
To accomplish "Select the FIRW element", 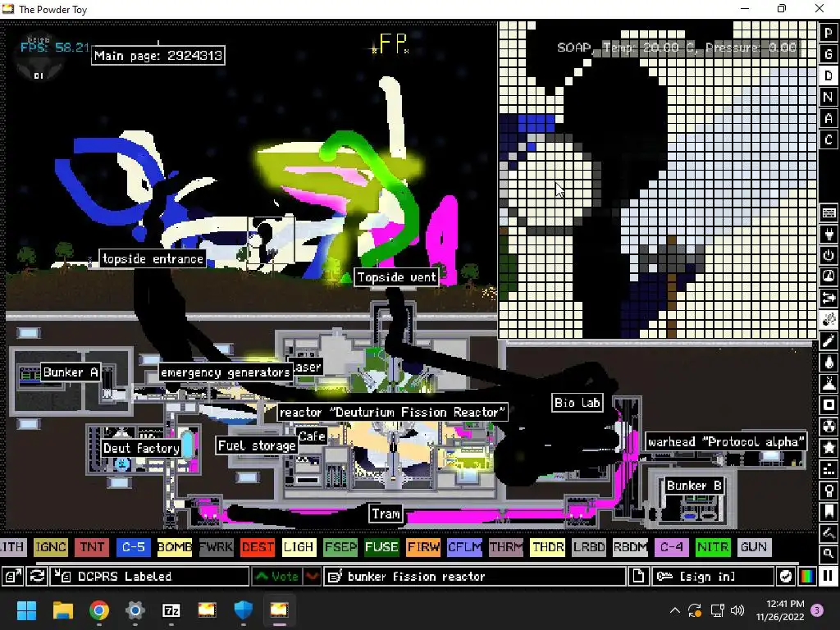I will click(422, 547).
